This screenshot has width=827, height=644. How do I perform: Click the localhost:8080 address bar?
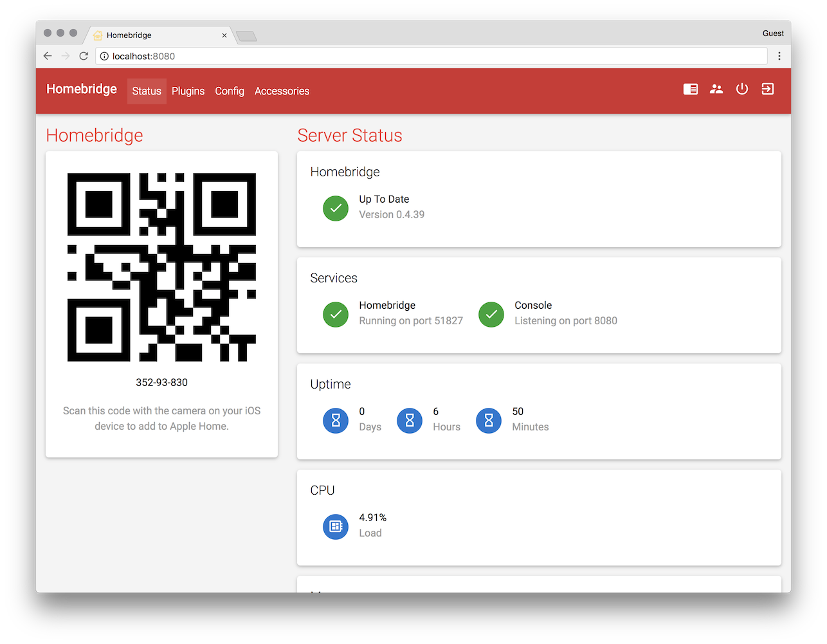432,56
